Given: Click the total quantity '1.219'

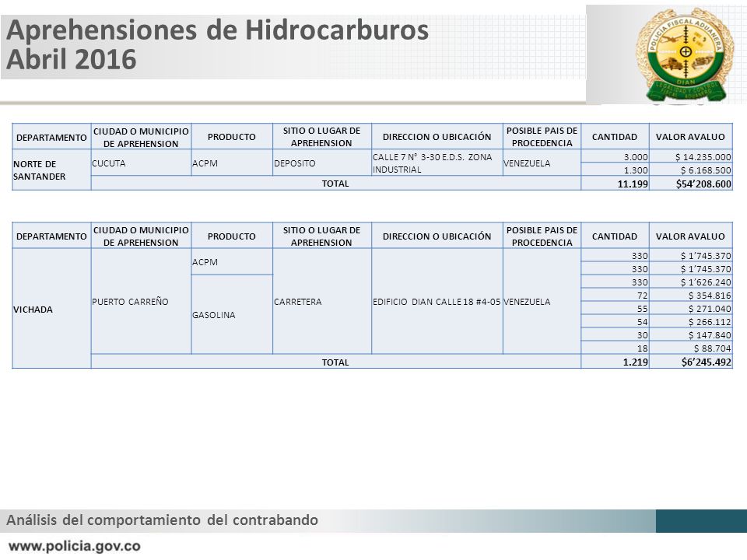Looking at the screenshot, I should [x=636, y=362].
